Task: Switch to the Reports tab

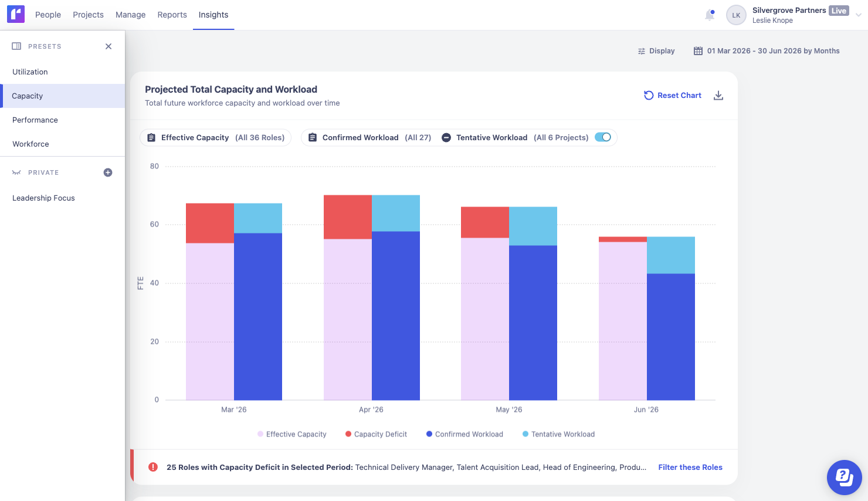Action: (172, 15)
